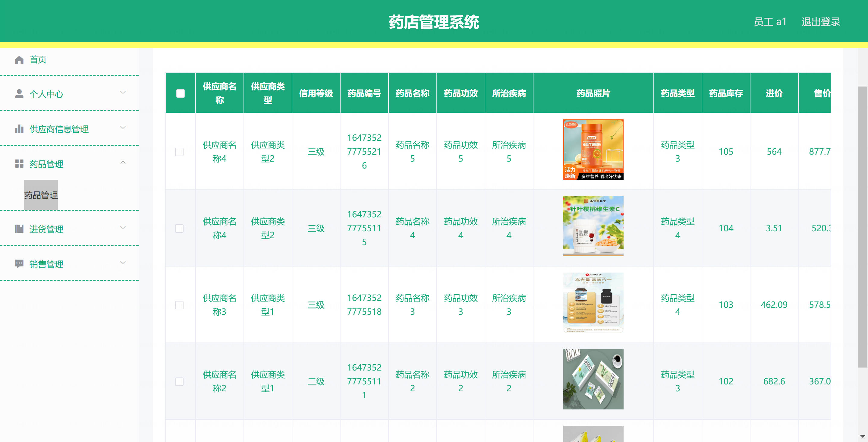Click the chat bubble icon beside 销售管理
Screen dimensions: 868x442
point(19,264)
